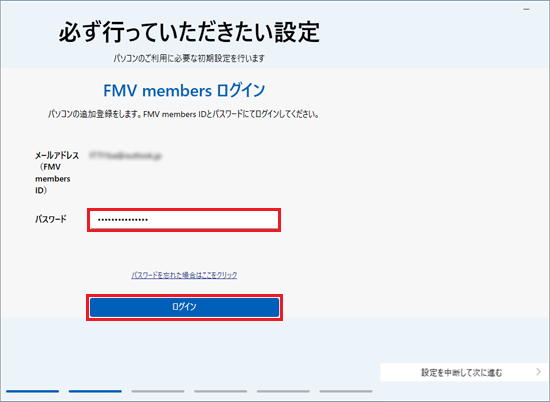The width and height of the screenshot is (550, 402).
Task: Click the FMV members ログイン heading
Action: [184, 91]
